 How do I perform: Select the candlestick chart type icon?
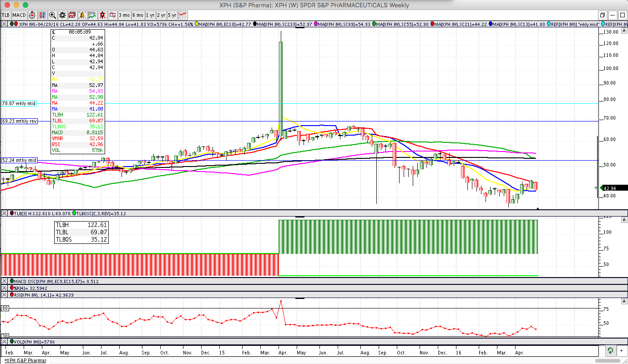coord(43,15)
